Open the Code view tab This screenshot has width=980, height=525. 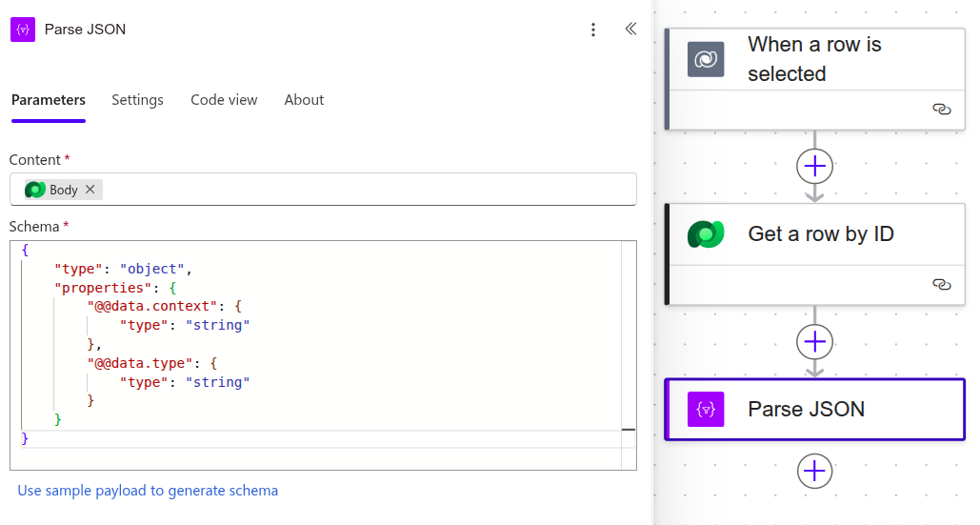click(x=224, y=100)
